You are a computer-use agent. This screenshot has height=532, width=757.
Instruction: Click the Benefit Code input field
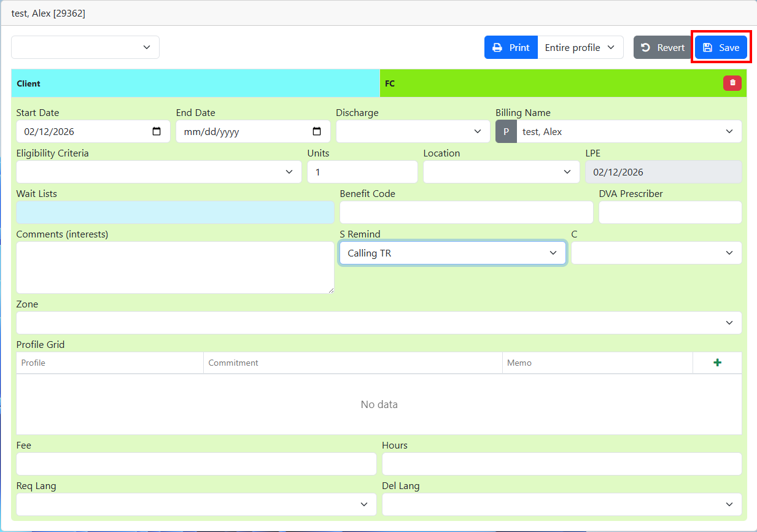(x=466, y=212)
